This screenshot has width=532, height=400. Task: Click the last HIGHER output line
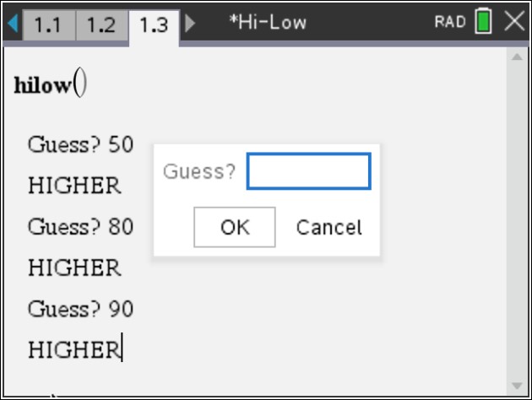pos(74,350)
